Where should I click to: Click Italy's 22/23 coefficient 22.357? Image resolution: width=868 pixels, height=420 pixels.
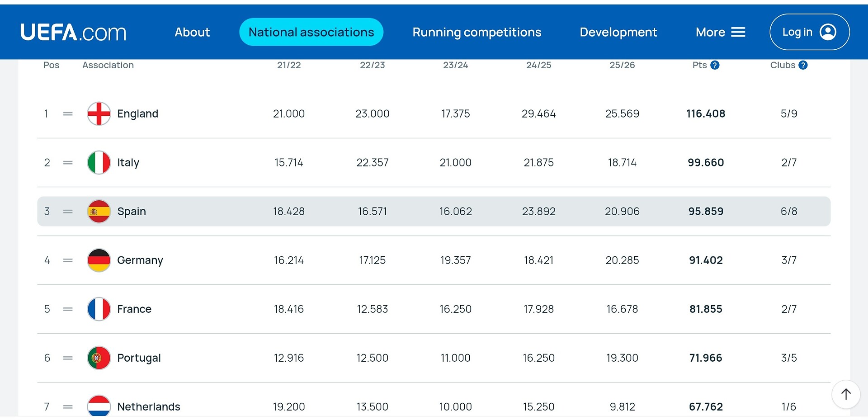[372, 162]
